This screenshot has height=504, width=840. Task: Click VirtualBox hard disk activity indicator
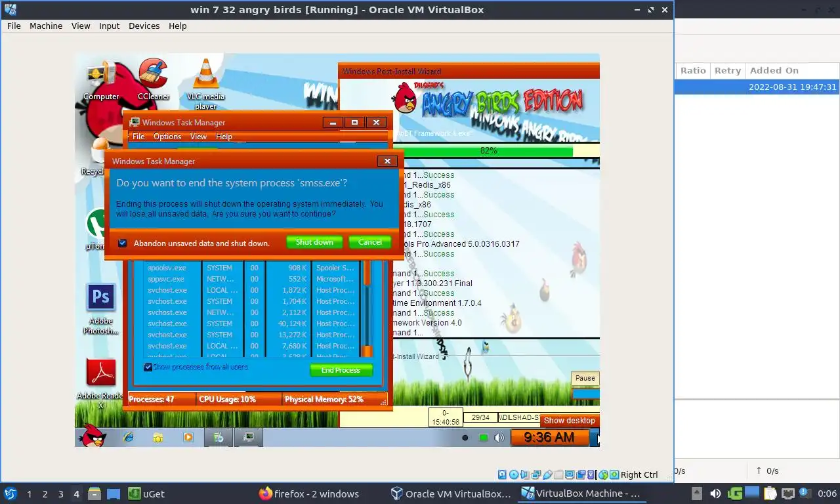503,474
